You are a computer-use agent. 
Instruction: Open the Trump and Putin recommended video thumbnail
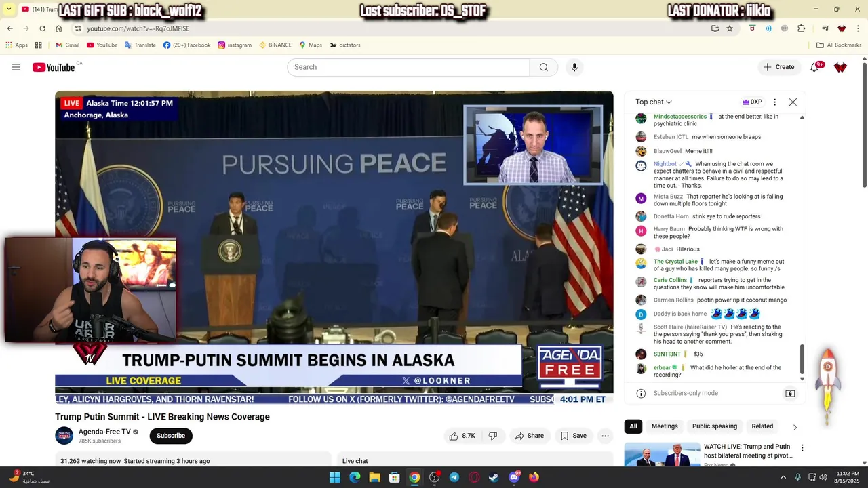(663, 455)
